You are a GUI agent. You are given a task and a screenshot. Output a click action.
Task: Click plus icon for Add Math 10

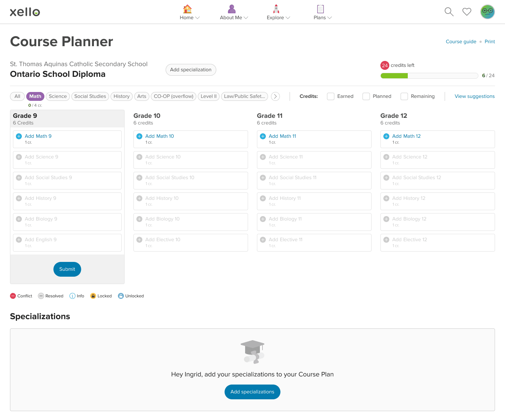(x=139, y=136)
